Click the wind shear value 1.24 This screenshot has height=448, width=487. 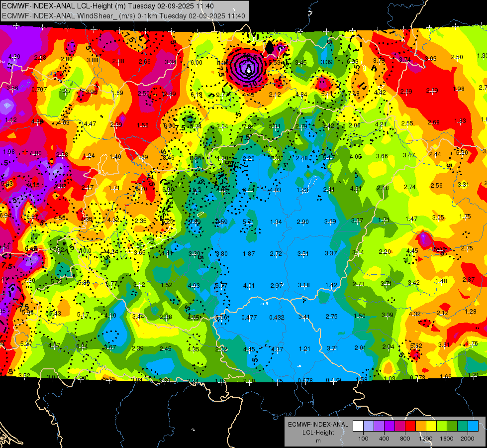pyautogui.click(x=89, y=155)
